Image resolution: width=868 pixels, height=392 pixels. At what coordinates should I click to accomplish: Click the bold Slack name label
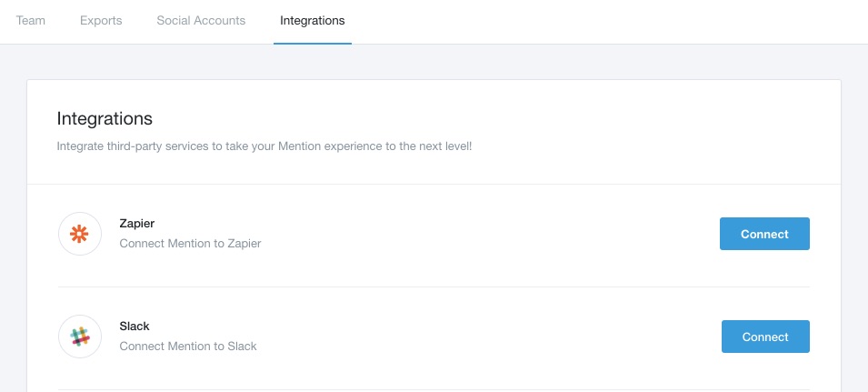[x=135, y=327]
